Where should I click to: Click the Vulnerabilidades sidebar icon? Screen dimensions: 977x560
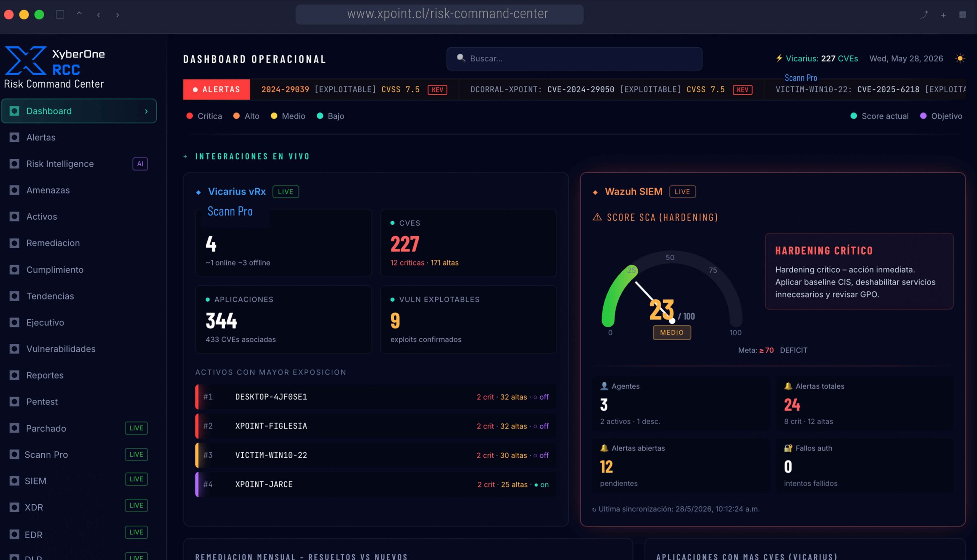coord(15,349)
